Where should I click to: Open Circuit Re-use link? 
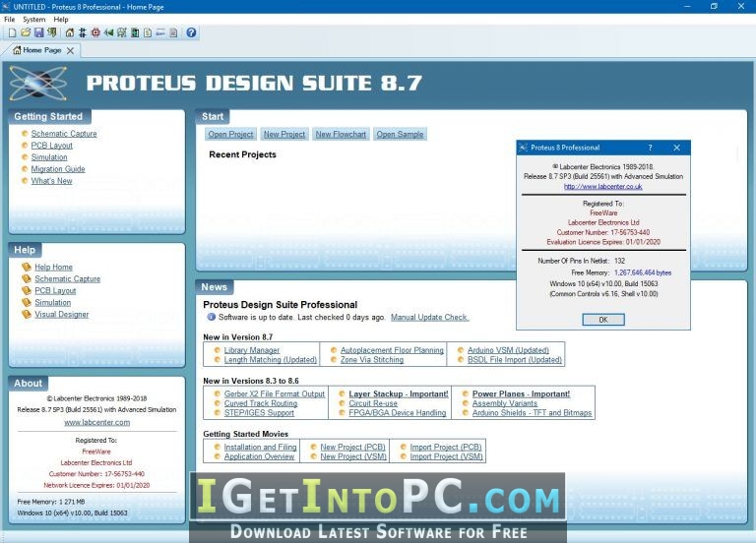[x=373, y=403]
